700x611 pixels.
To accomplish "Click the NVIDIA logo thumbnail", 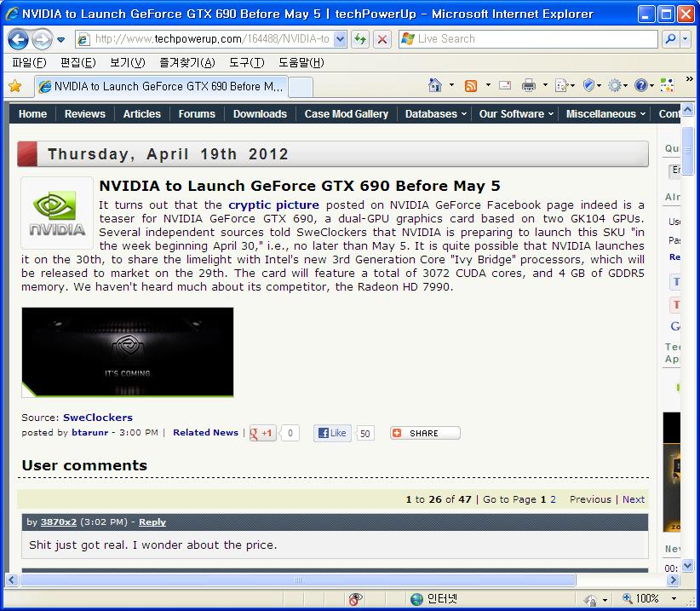I will click(57, 213).
